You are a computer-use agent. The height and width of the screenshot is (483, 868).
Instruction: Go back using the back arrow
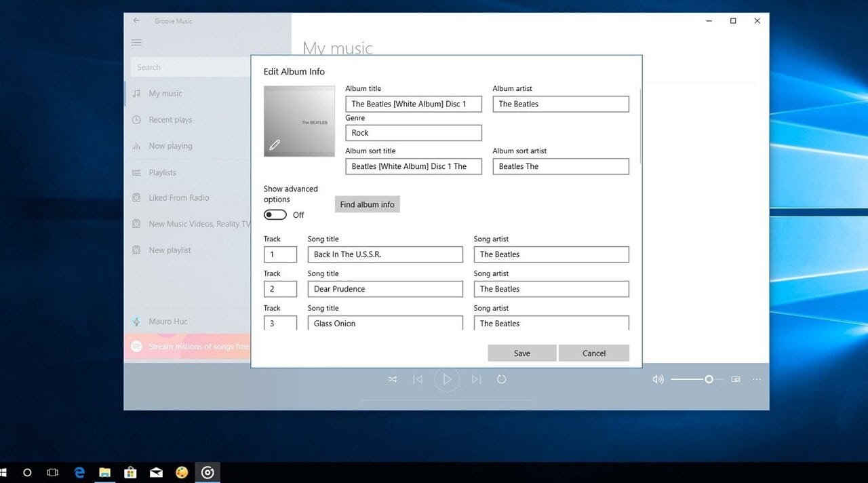point(136,21)
